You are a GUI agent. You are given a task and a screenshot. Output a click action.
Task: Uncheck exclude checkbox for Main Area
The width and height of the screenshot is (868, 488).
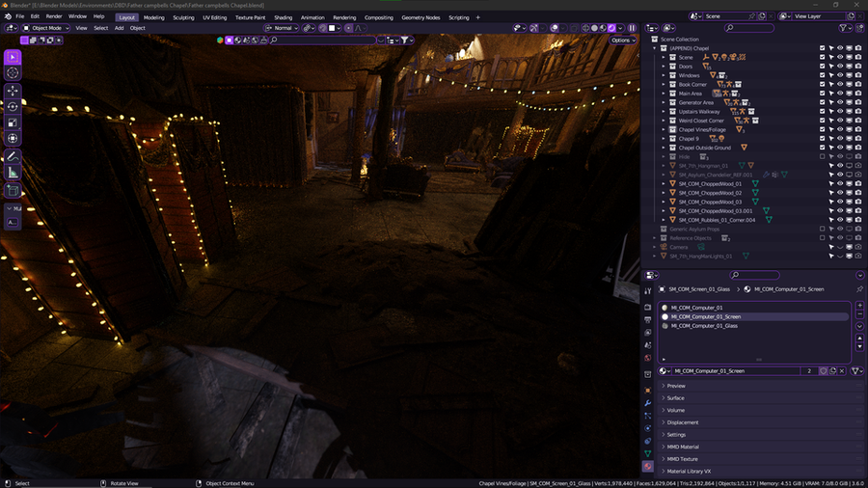(822, 94)
